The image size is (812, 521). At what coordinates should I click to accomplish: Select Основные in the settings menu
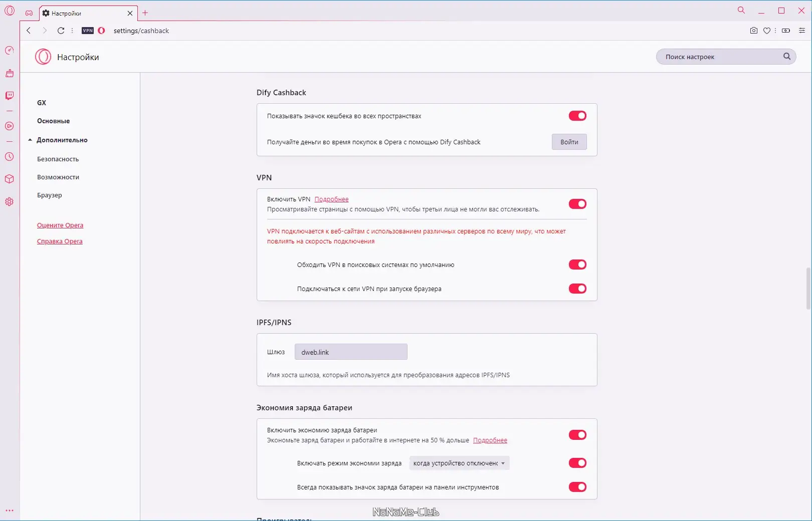click(x=54, y=121)
